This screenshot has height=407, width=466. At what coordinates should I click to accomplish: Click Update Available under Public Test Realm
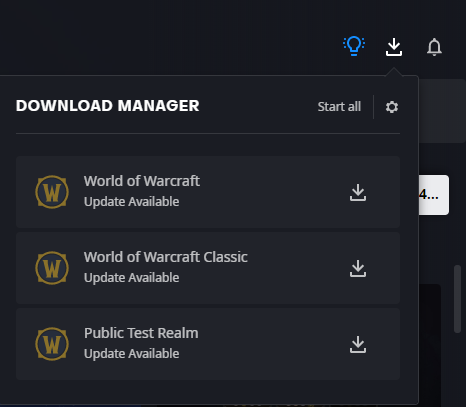[131, 354]
